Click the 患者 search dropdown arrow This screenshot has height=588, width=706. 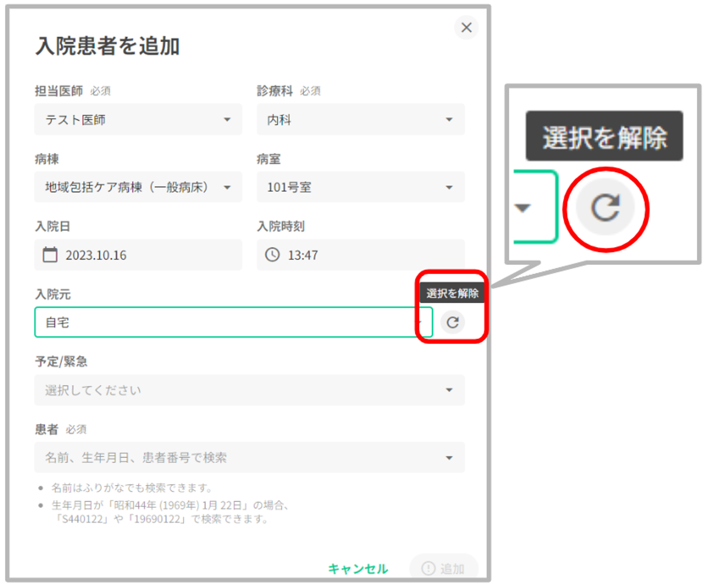[x=449, y=458]
